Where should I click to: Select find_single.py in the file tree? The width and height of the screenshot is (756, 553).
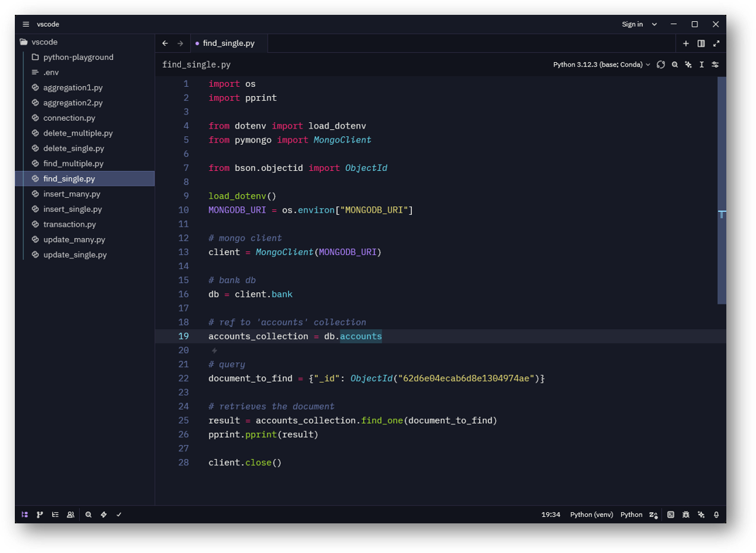(x=85, y=179)
